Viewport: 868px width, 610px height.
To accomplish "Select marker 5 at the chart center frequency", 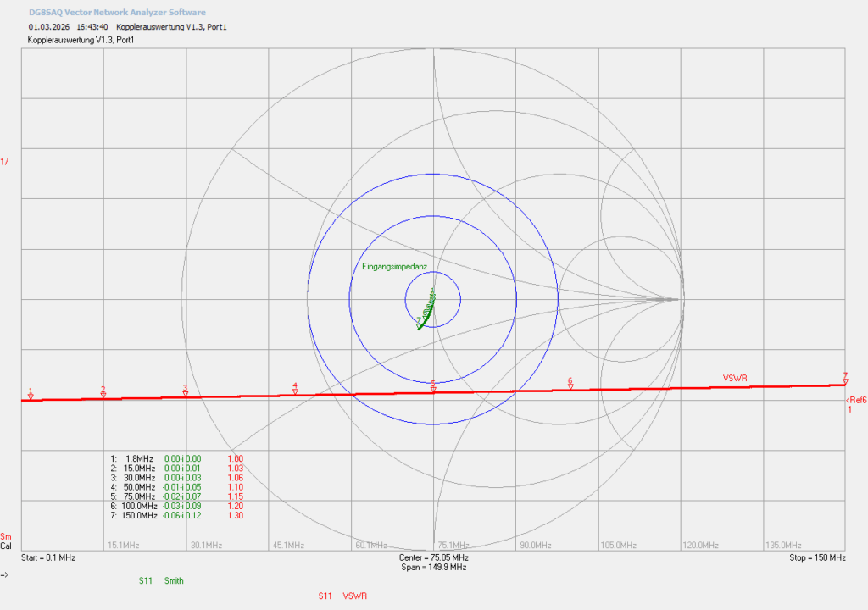I will 433,390.
